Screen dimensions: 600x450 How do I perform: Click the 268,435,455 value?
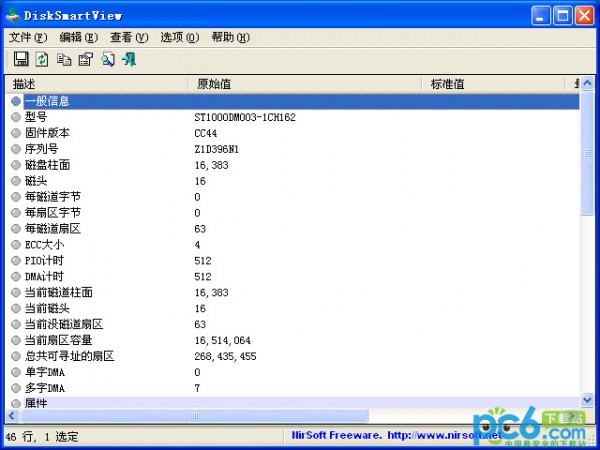coord(225,356)
